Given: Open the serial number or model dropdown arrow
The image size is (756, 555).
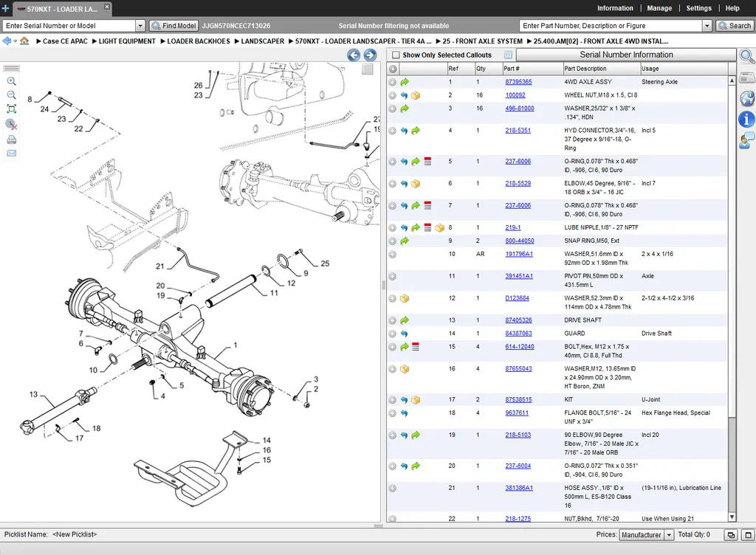Looking at the screenshot, I should [x=140, y=26].
